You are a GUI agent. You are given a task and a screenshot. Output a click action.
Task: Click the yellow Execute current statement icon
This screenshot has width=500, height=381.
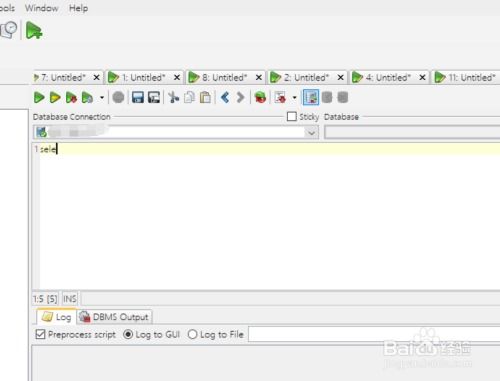coord(55,98)
